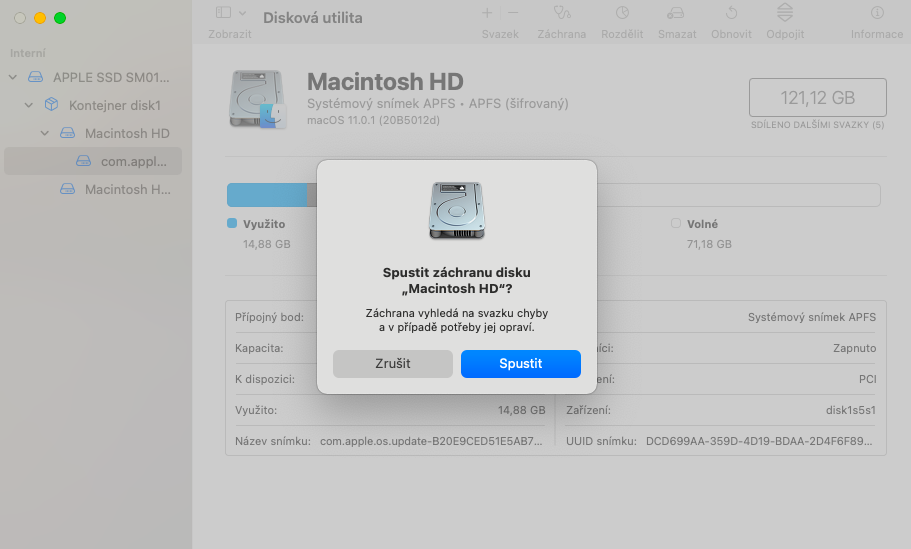Collapse the APPLE SSD SM01 disk chevron
Screen dimensions: 911x549
tap(13, 77)
